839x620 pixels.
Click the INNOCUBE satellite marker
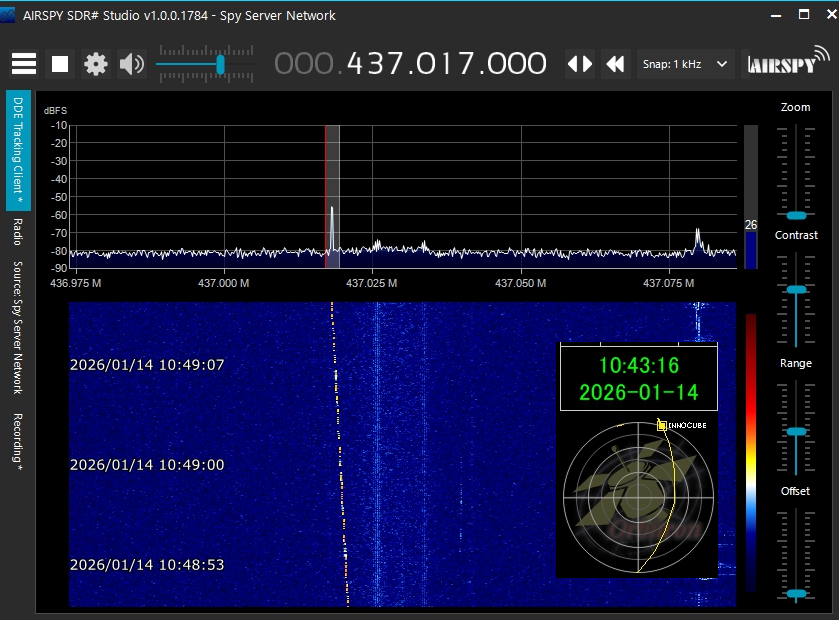[662, 425]
